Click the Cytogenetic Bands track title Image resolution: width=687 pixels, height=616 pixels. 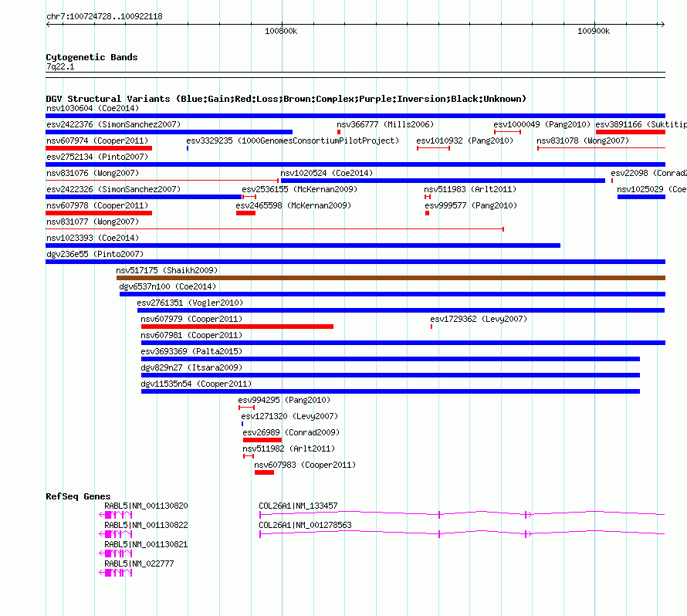(92, 57)
